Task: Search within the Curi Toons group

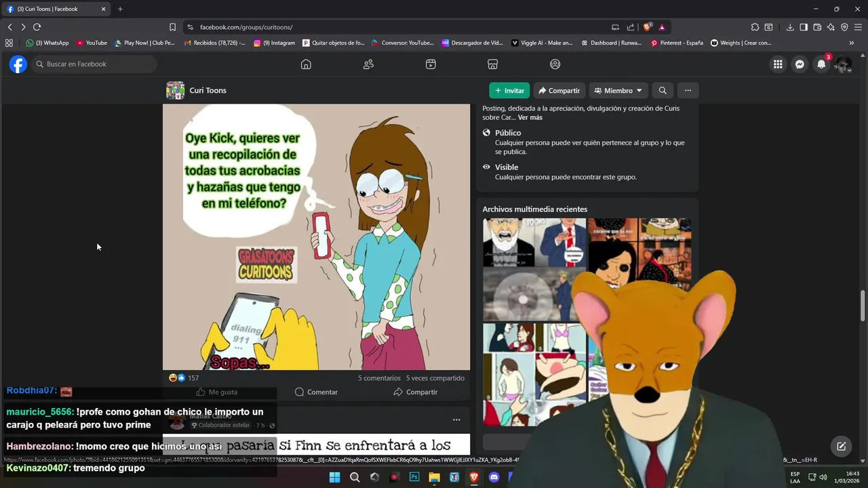Action: point(663,90)
